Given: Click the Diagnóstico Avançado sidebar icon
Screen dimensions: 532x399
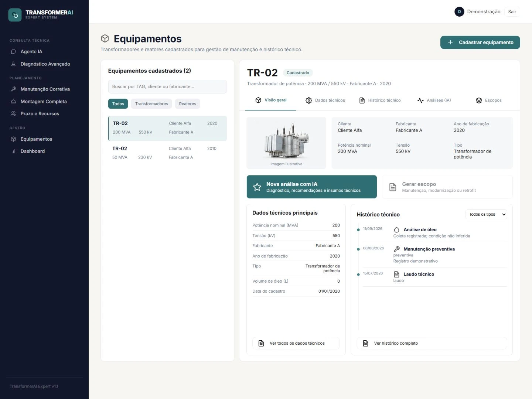Looking at the screenshot, I should [x=13, y=64].
